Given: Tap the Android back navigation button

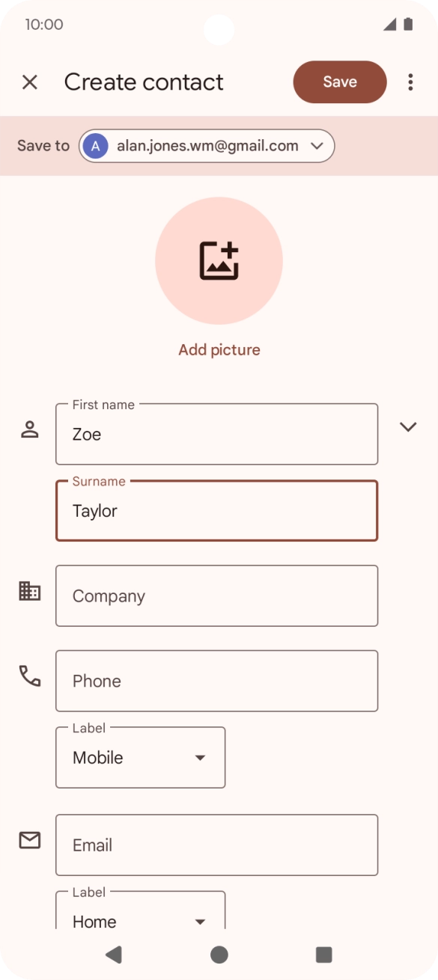Looking at the screenshot, I should [x=114, y=954].
